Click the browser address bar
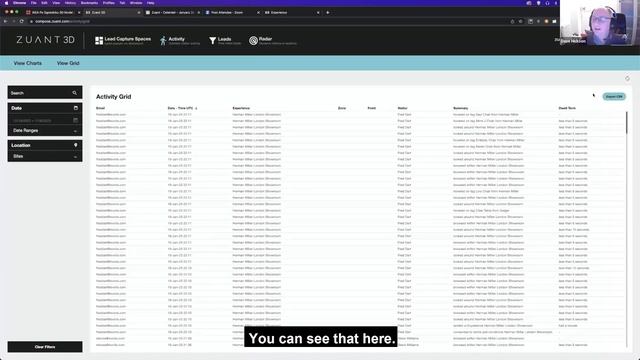Image resolution: width=640 pixels, height=360 pixels. tap(269, 21)
